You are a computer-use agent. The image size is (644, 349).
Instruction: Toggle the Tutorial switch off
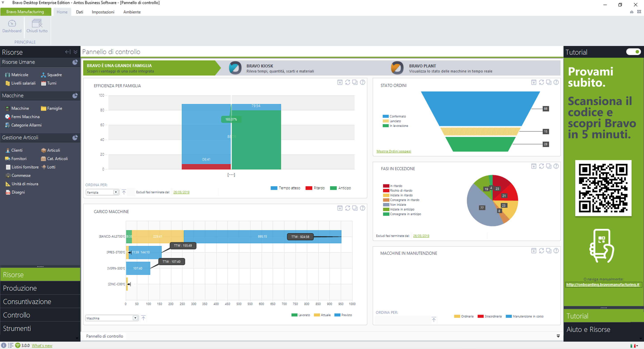pyautogui.click(x=633, y=52)
